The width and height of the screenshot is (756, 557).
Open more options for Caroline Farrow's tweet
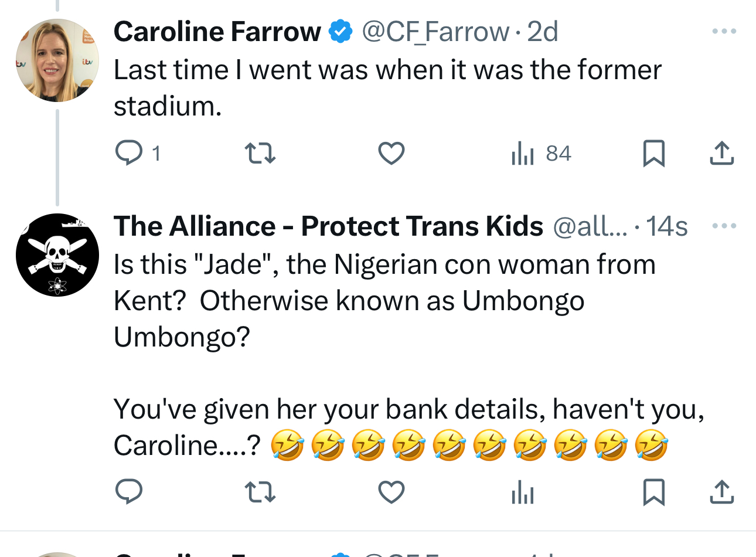pos(724,31)
